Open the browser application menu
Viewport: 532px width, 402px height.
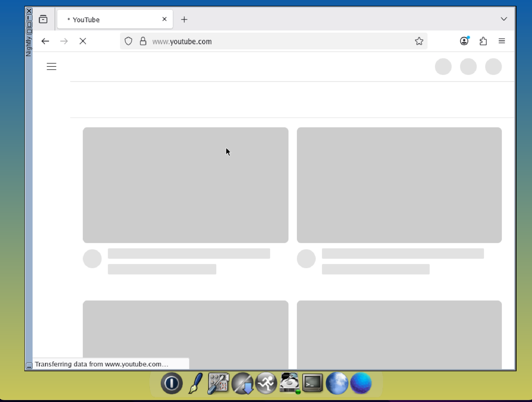coord(502,41)
